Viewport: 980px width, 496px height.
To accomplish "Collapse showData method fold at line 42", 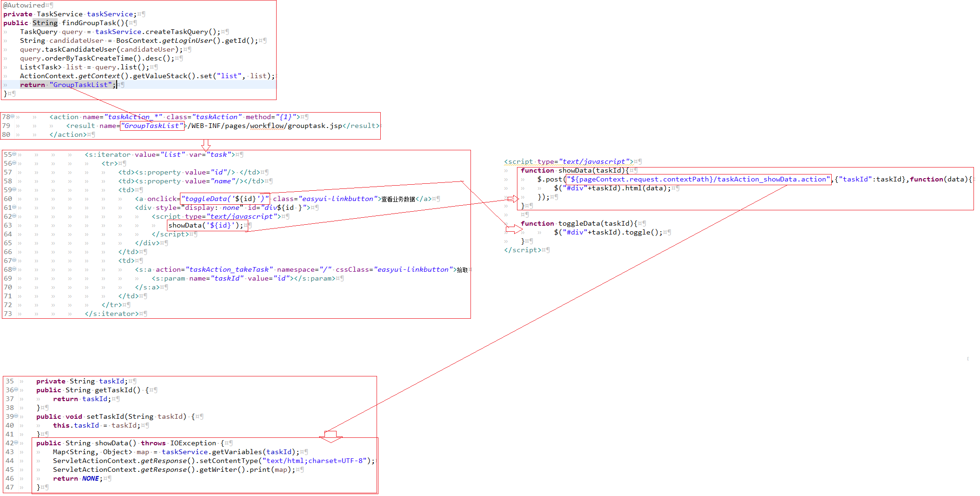I will click(x=16, y=442).
